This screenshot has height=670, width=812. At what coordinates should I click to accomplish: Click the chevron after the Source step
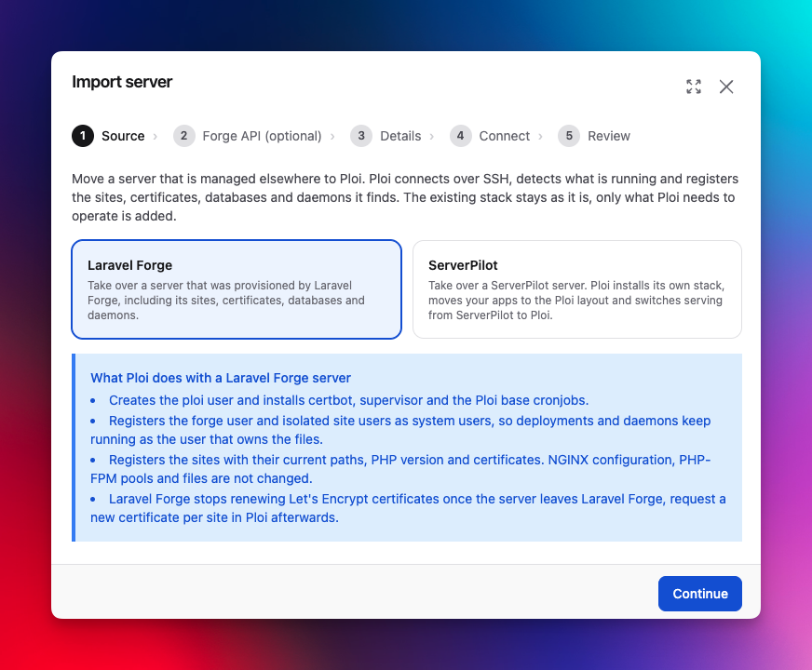[x=156, y=137]
